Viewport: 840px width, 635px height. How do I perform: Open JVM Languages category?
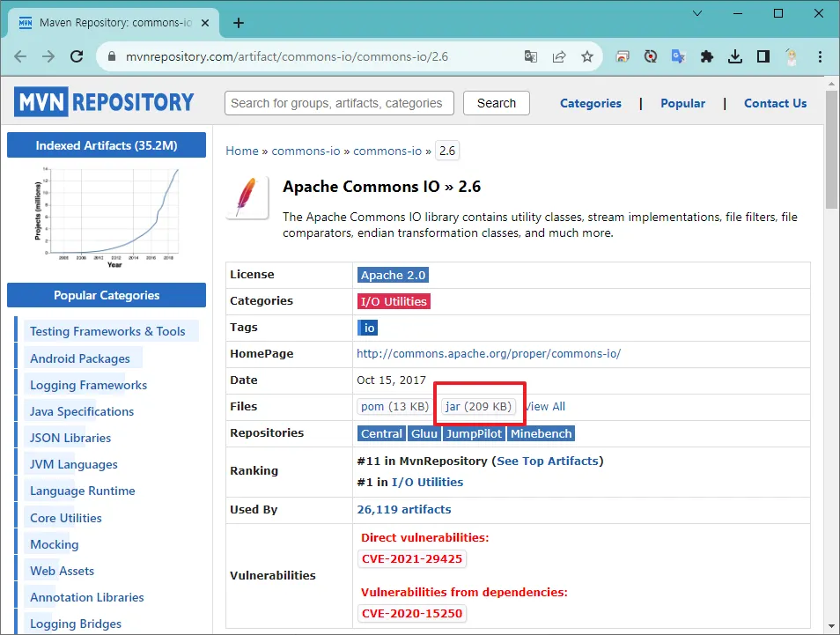coord(73,465)
